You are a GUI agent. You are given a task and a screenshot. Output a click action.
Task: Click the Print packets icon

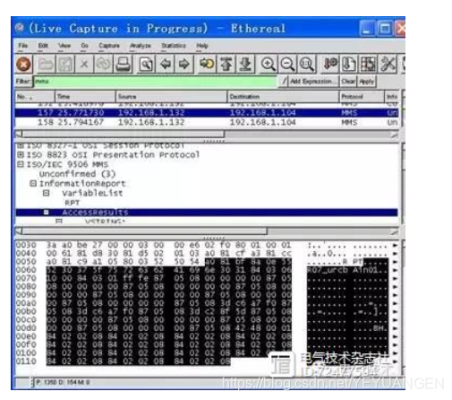coord(123,64)
